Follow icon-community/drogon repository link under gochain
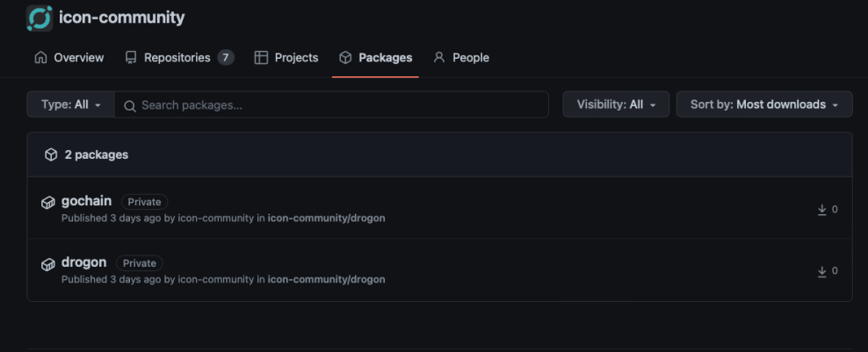 tap(326, 218)
